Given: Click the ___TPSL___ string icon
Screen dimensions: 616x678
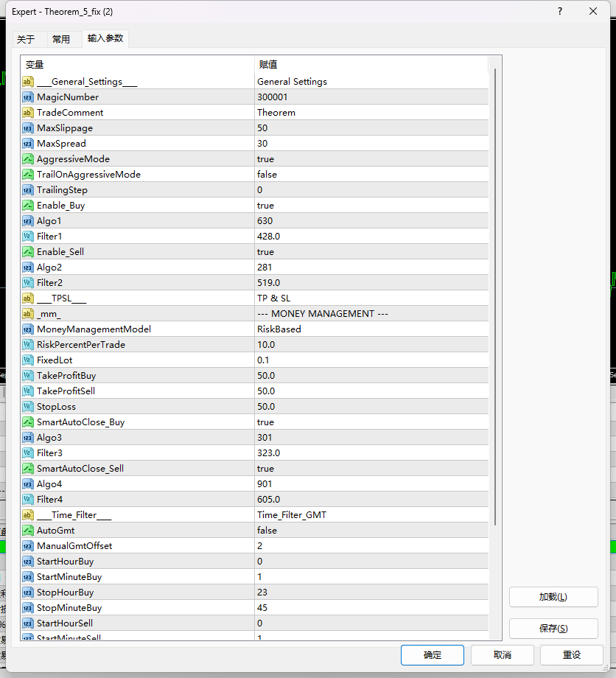Looking at the screenshot, I should pos(28,298).
